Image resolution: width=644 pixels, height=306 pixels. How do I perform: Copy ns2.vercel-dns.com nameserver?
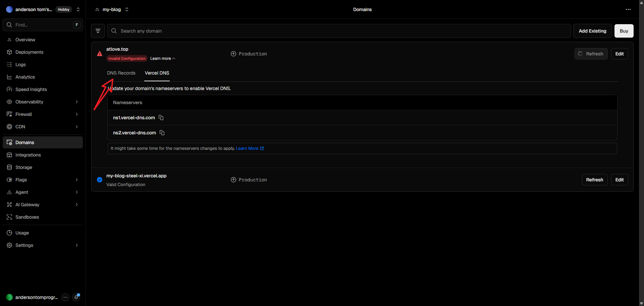click(162, 133)
